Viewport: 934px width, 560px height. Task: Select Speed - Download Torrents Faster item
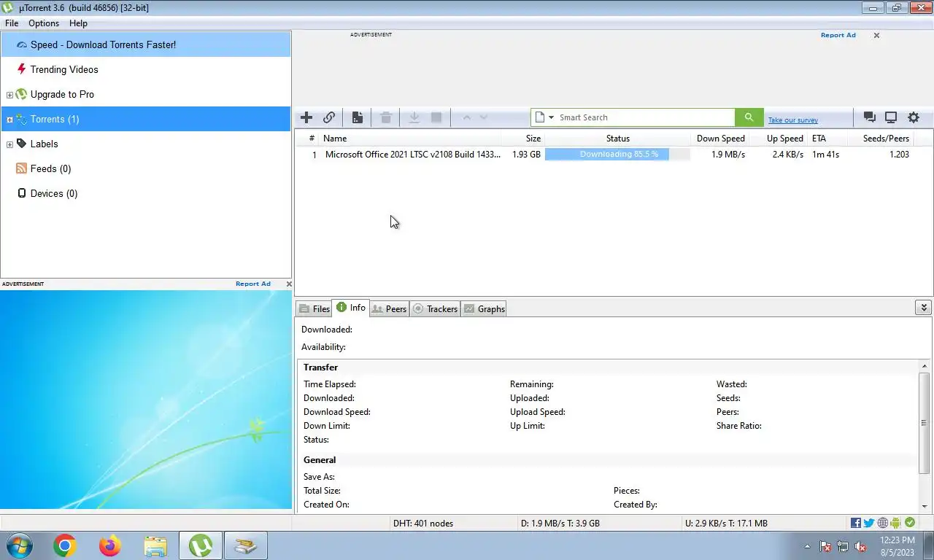(x=146, y=44)
